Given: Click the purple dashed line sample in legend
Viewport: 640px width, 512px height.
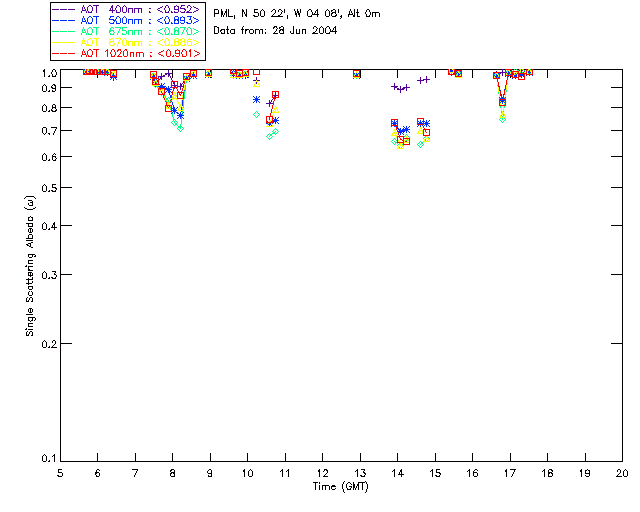Looking at the screenshot, I should pyautogui.click(x=64, y=9).
